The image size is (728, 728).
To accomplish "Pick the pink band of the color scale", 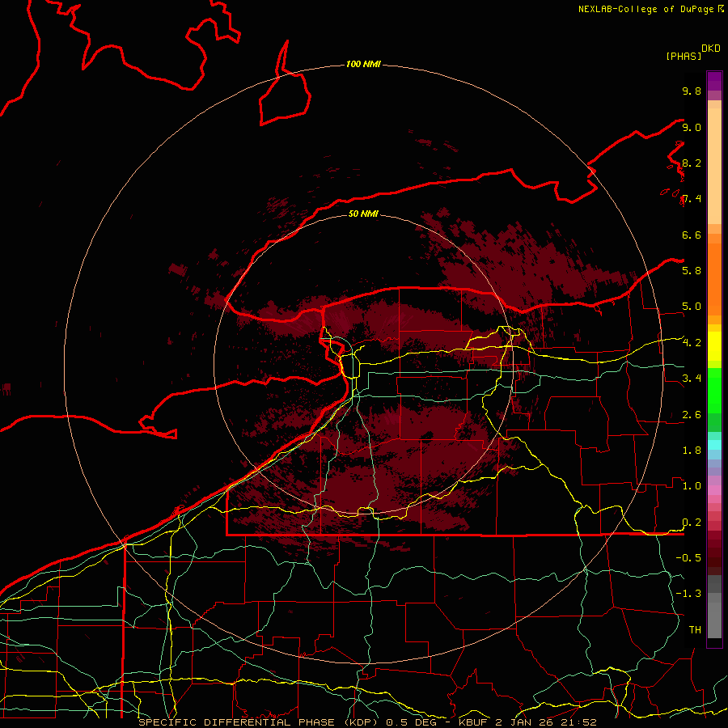I will point(714,490).
